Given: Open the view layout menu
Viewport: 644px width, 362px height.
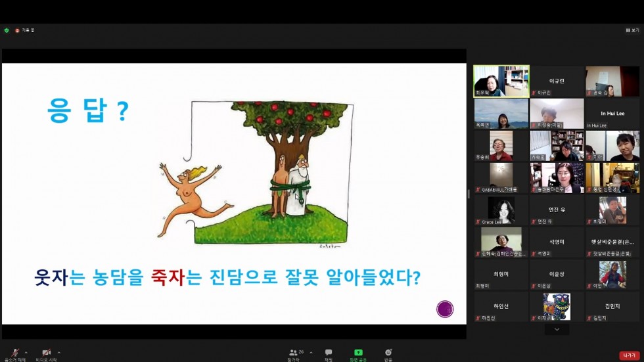Looking at the screenshot, I should [633, 30].
